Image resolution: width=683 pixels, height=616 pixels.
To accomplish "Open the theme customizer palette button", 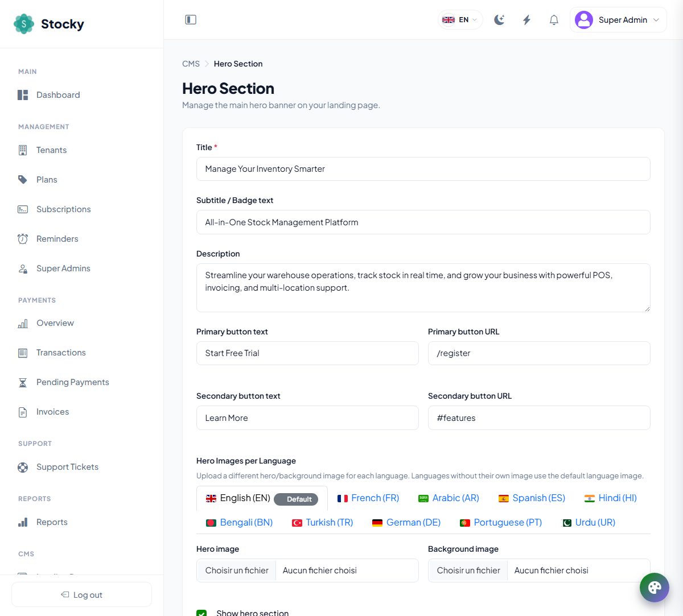I will [x=655, y=588].
